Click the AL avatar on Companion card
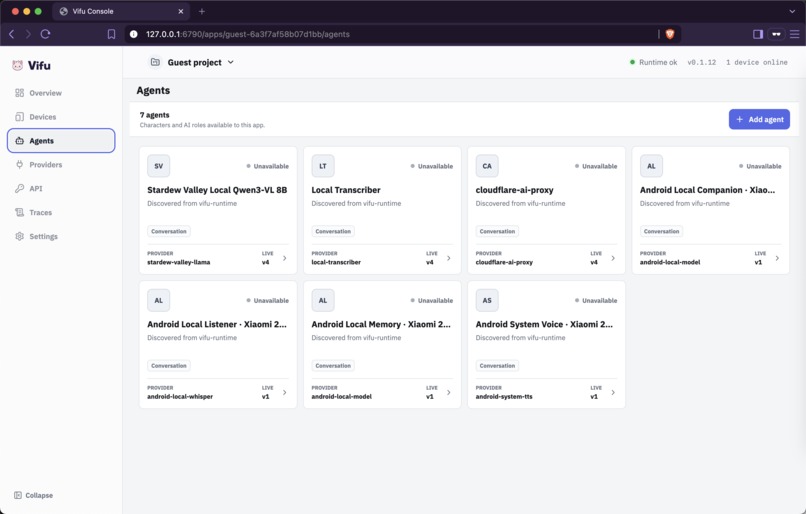This screenshot has height=514, width=806. pyautogui.click(x=651, y=166)
